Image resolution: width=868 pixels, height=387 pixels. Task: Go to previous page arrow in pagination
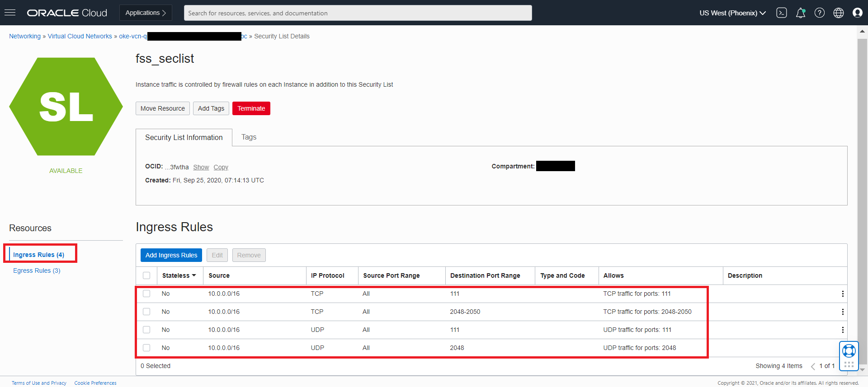pyautogui.click(x=813, y=366)
